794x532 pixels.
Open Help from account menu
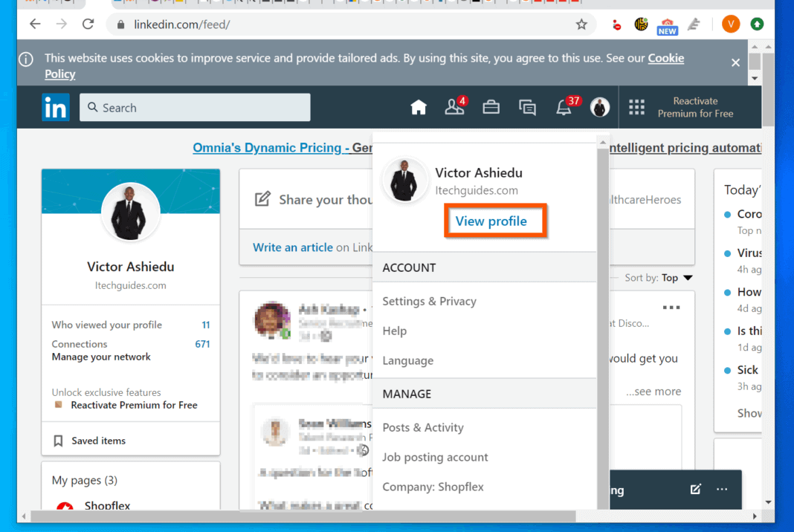395,331
